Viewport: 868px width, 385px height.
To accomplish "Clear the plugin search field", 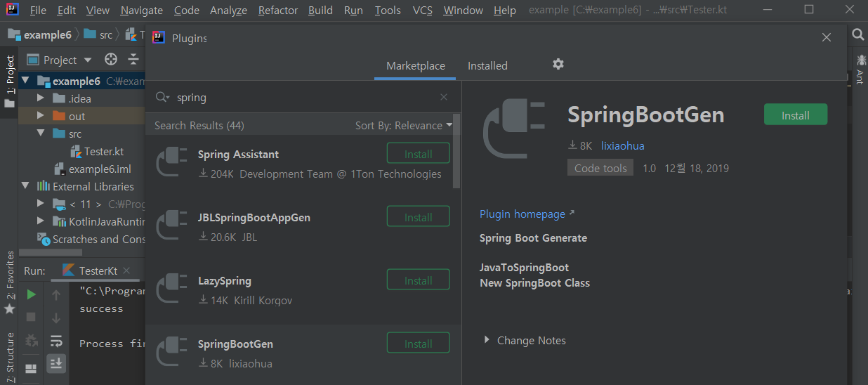I will 444,98.
